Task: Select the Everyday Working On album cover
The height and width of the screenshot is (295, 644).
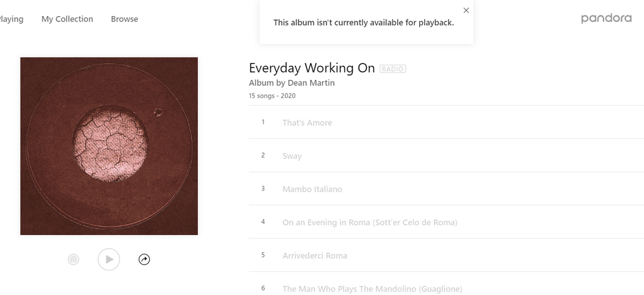Action: pyautogui.click(x=109, y=146)
